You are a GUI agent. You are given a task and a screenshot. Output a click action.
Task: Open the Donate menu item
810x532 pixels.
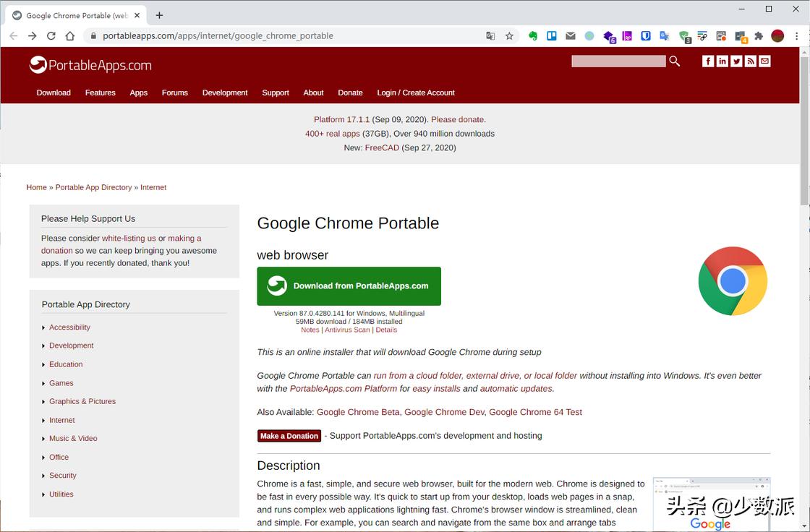[350, 93]
